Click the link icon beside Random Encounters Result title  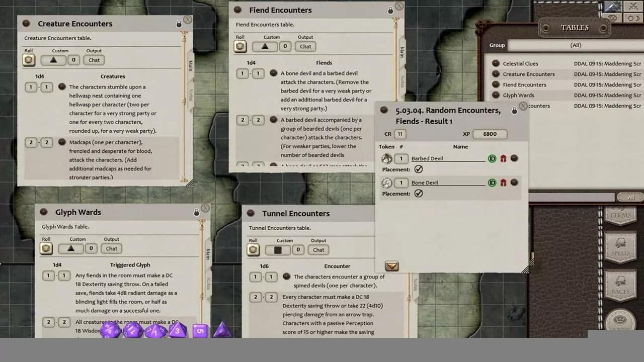(x=384, y=110)
